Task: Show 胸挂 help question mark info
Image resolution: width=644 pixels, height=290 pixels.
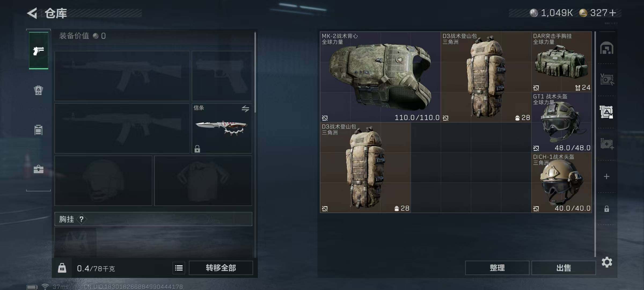Action: coord(81,219)
